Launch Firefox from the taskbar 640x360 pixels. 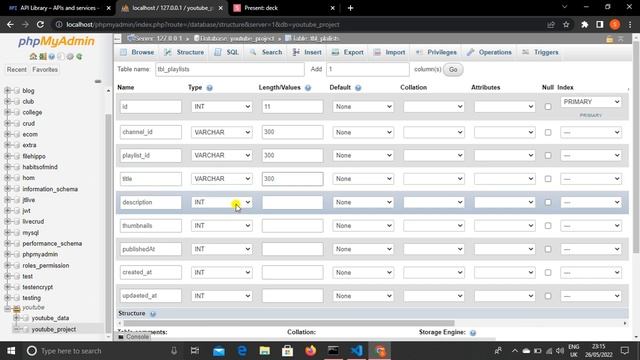click(x=311, y=351)
